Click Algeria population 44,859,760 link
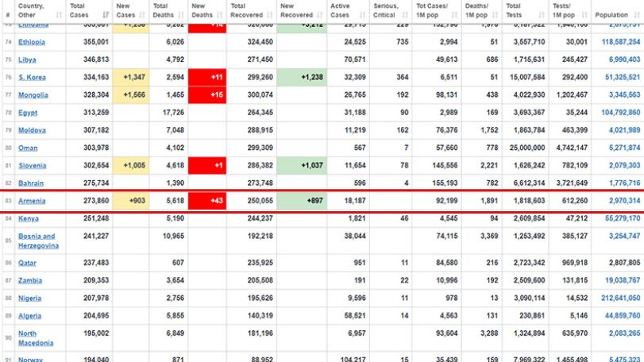Image resolution: width=644 pixels, height=362 pixels. [x=623, y=316]
